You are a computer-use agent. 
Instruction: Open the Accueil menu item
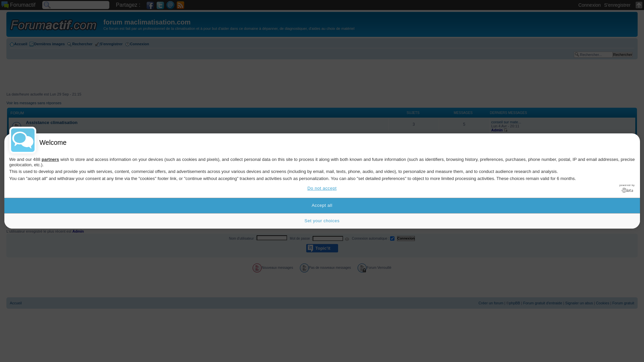point(19,44)
